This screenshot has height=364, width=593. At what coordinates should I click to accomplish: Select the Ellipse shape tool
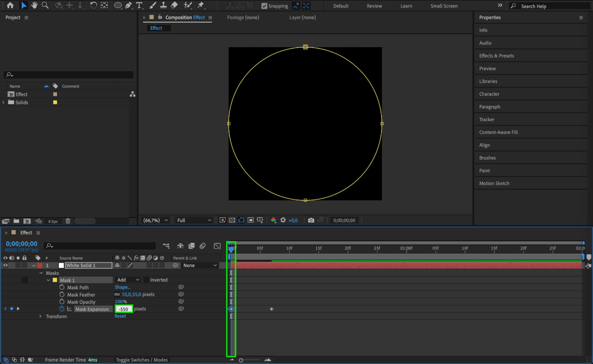(x=117, y=5)
